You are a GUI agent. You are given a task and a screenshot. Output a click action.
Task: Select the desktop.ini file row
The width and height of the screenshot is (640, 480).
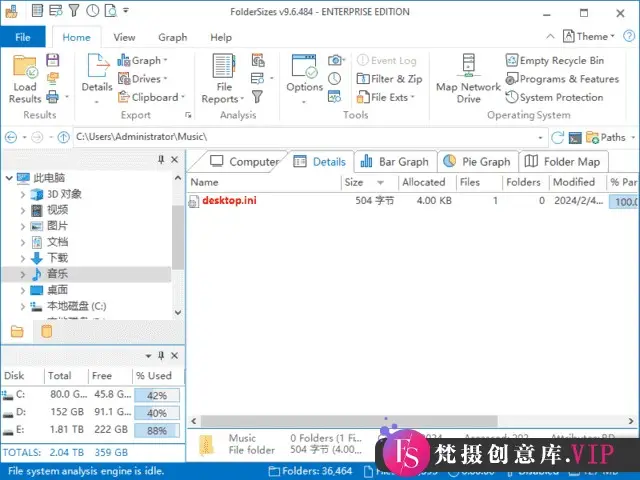coord(413,201)
